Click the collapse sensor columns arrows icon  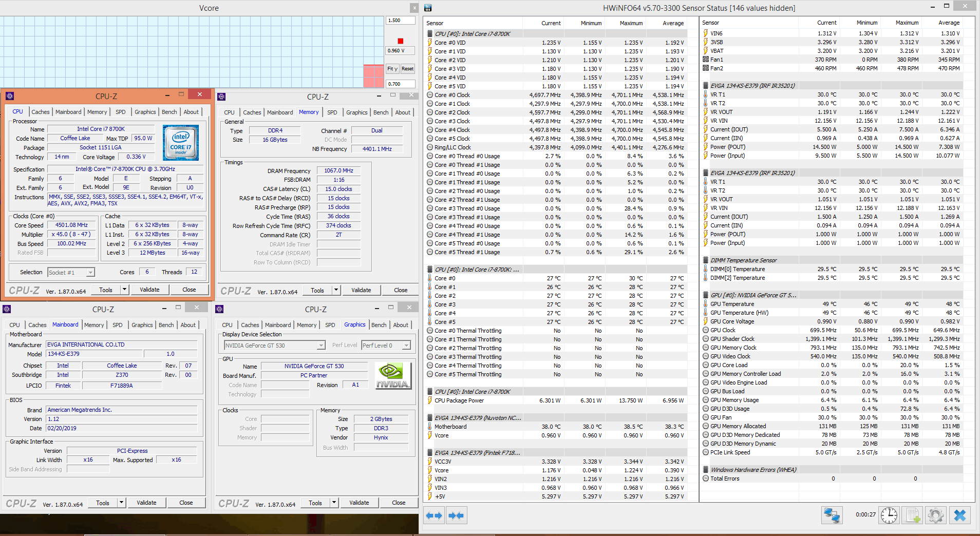pyautogui.click(x=456, y=515)
